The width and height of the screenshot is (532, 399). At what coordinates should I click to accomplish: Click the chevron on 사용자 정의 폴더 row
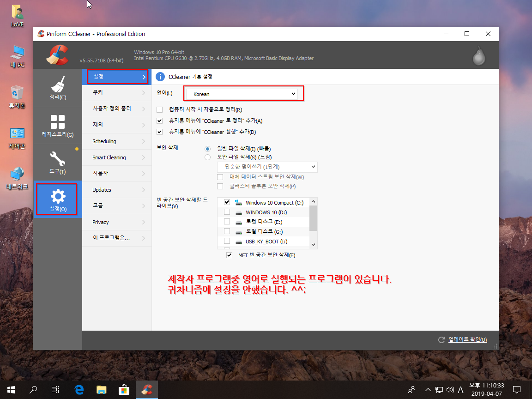[144, 109]
